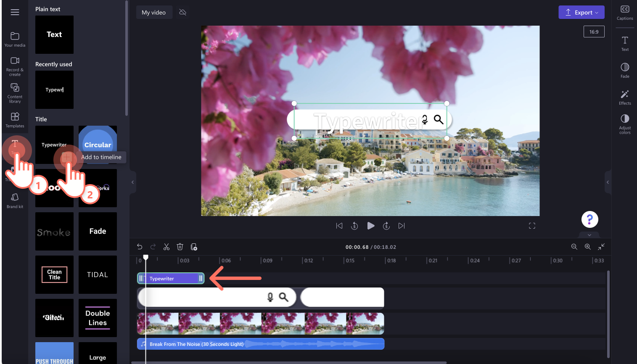637x364 pixels.
Task: Undo the last action
Action: pyautogui.click(x=140, y=247)
